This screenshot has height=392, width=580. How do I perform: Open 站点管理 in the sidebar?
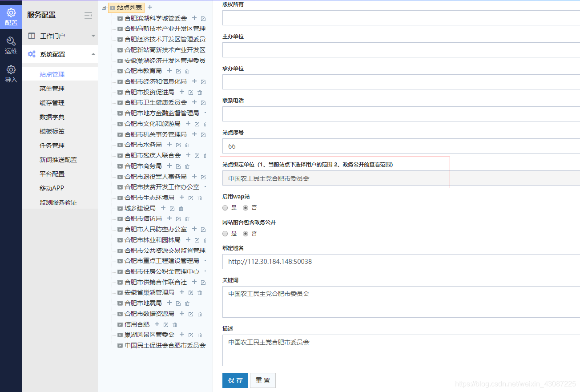pyautogui.click(x=52, y=74)
